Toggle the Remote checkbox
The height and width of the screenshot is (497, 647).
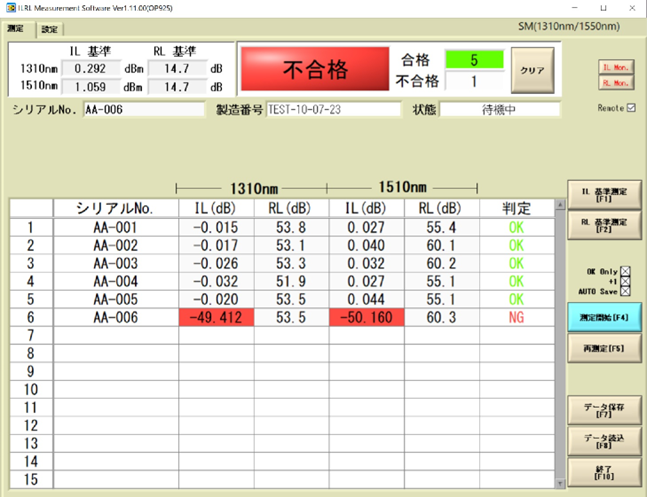pos(630,107)
